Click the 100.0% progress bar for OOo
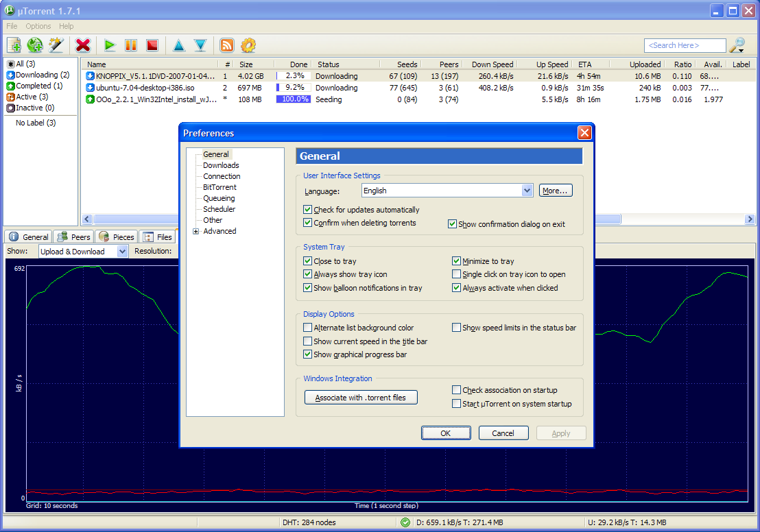Screen dimensions: 760x532 pyautogui.click(x=294, y=99)
